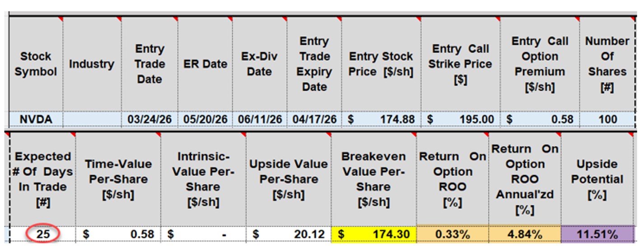Click the circled 25 days-in-trade cell

coord(42,234)
